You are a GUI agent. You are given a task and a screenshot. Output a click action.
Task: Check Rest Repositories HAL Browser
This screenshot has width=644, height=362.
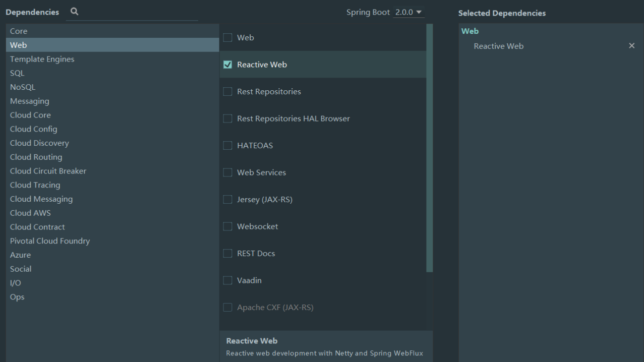[x=227, y=118]
